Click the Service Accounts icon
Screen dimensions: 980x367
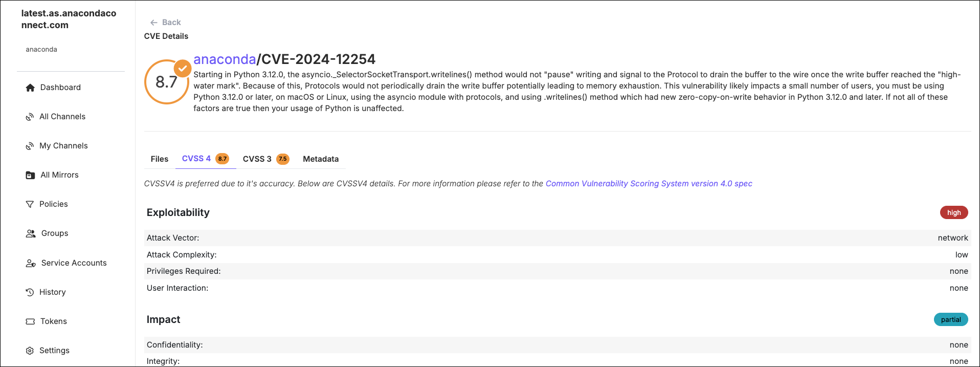tap(31, 263)
